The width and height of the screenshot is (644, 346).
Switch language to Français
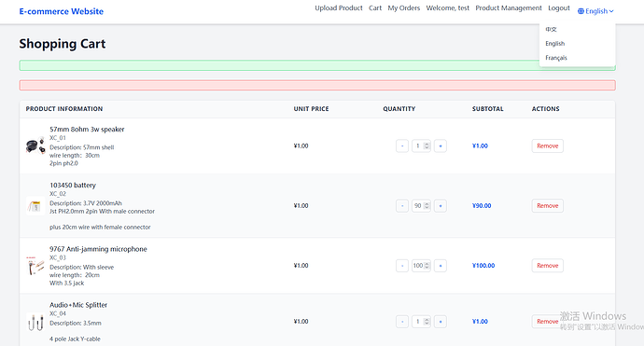(556, 58)
